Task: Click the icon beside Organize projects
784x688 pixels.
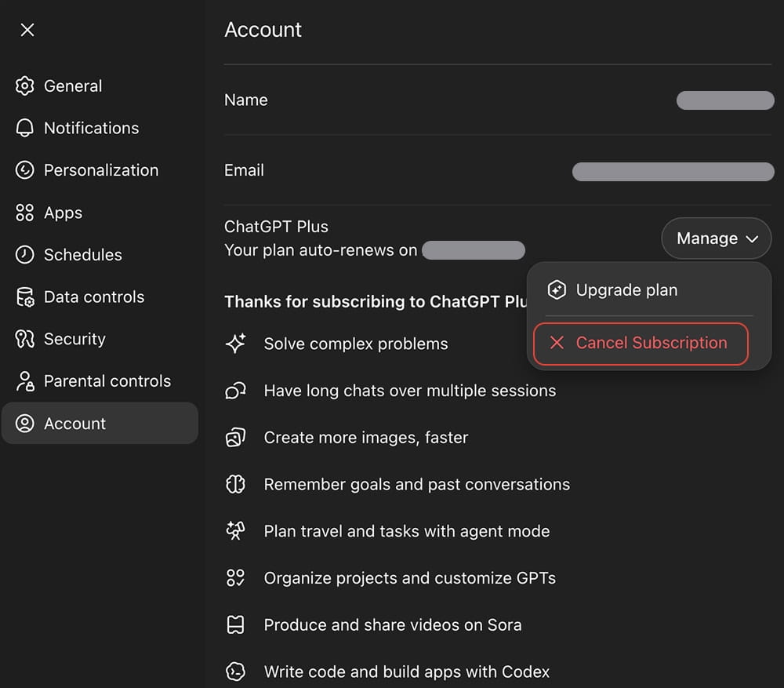Action: 235,578
